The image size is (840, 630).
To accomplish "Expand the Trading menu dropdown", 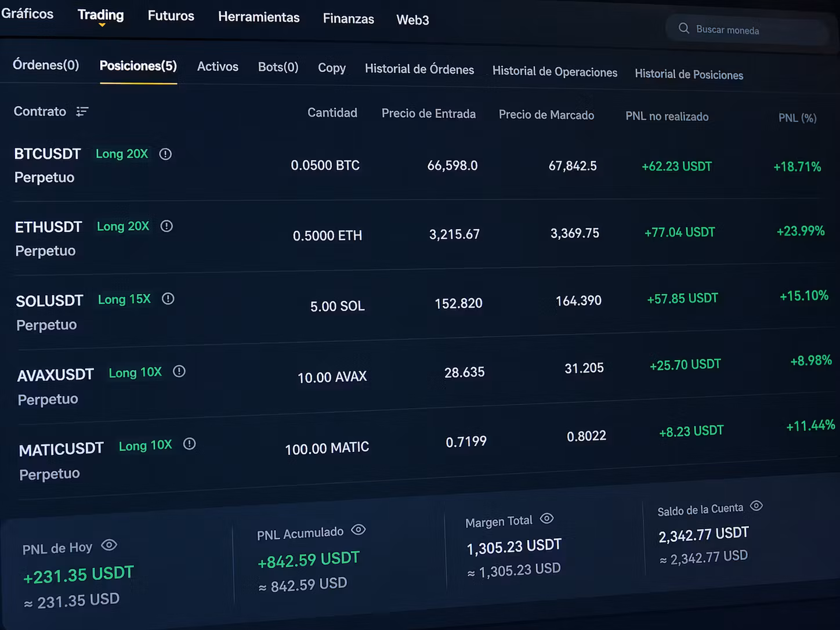I will pos(101,16).
